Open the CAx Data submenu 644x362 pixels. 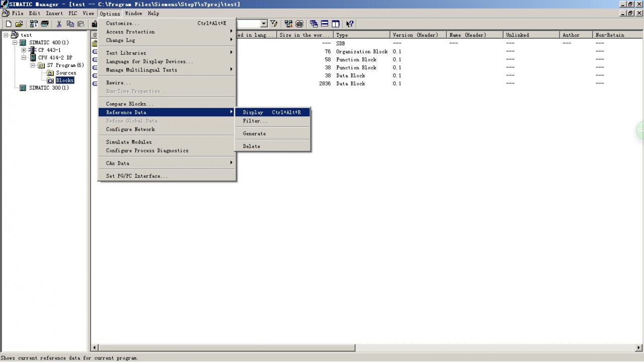tap(167, 163)
